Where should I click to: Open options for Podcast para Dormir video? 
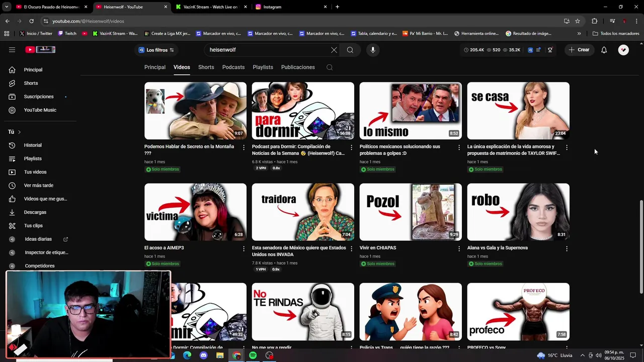click(x=352, y=147)
